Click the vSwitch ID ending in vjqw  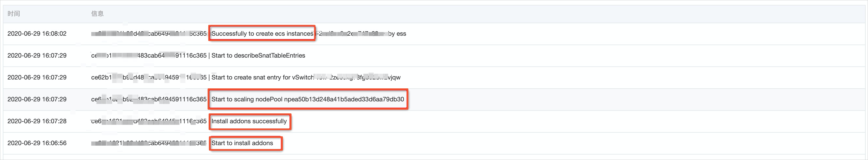(x=357, y=77)
